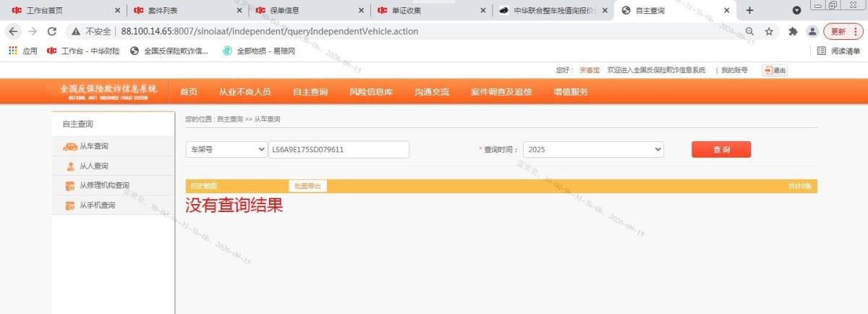Open the Chrome profile avatar icon
This screenshot has height=314, width=868.
click(812, 32)
